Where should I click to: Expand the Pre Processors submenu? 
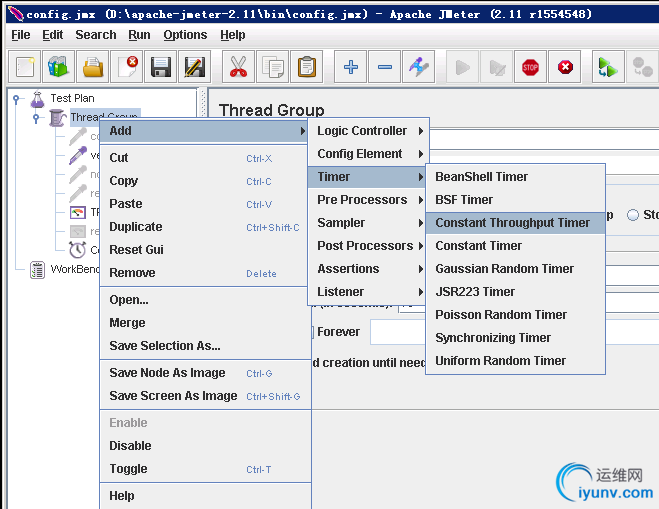point(367,200)
